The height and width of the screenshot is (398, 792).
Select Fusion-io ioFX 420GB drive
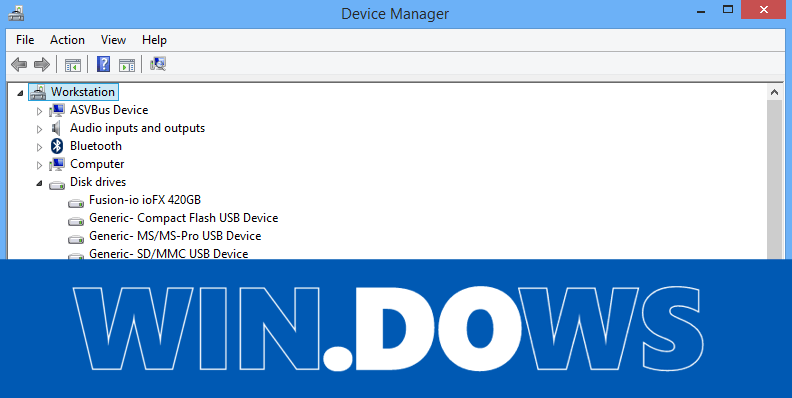tap(145, 200)
